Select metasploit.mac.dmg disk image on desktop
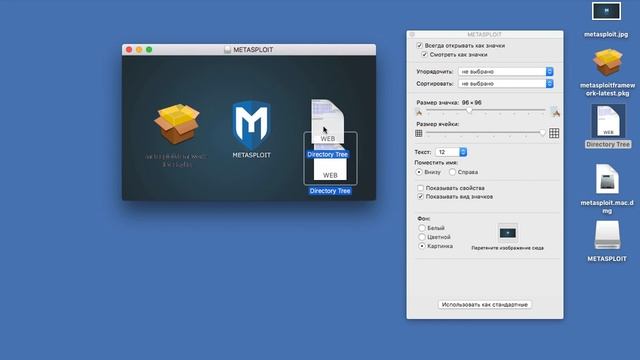The image size is (640, 360). pyautogui.click(x=607, y=179)
